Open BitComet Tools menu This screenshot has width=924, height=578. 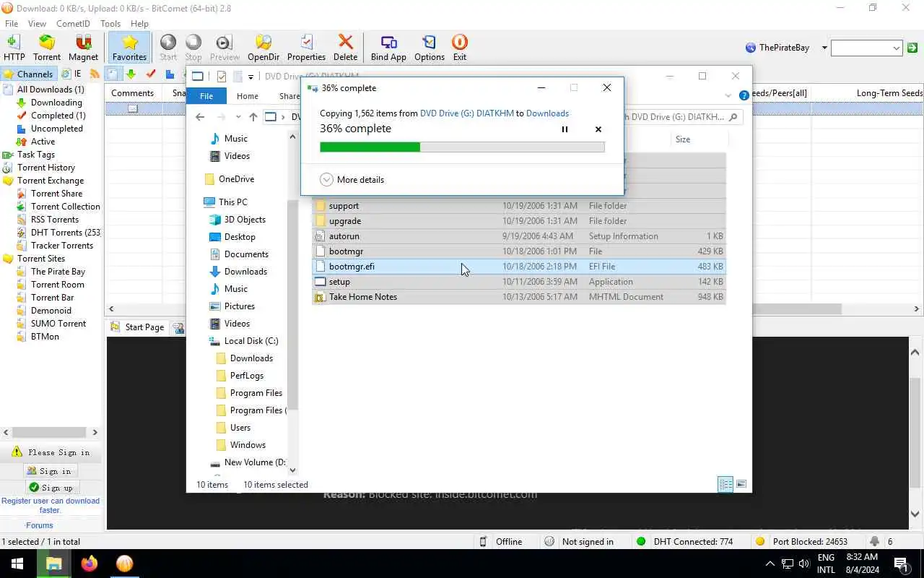(110, 24)
